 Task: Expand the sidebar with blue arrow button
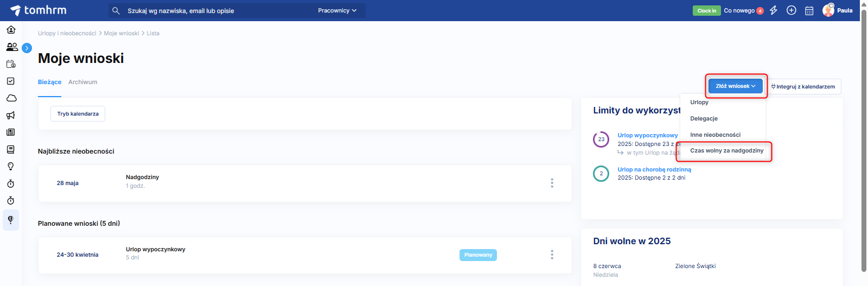tap(27, 48)
